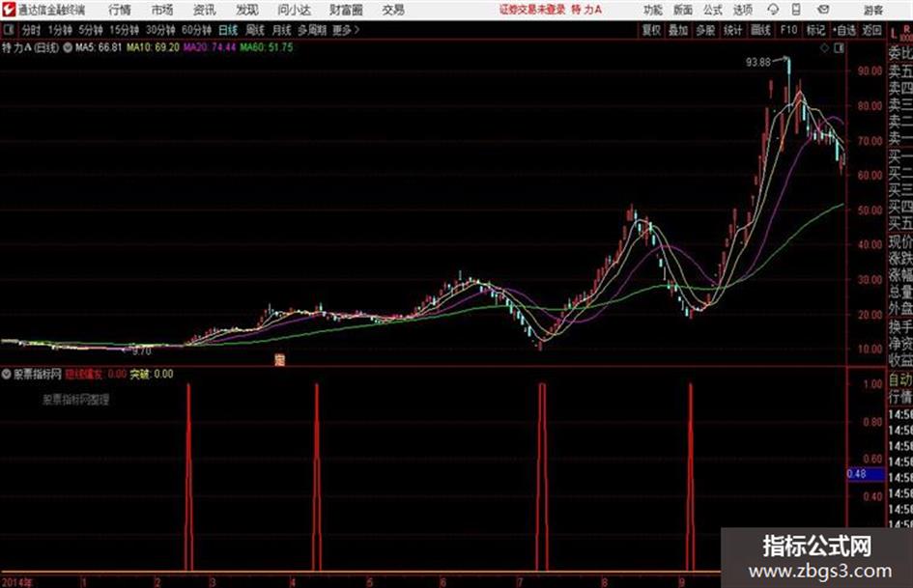913x588 pixels.
Task: Click the 2014年 date label
Action: tap(16, 582)
